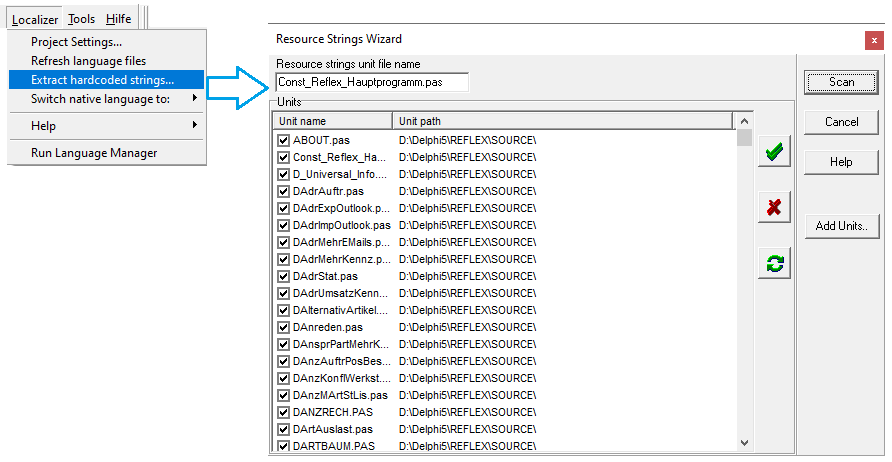
Task: Uncheck the DAdrStat.pas checkbox
Action: pos(283,277)
